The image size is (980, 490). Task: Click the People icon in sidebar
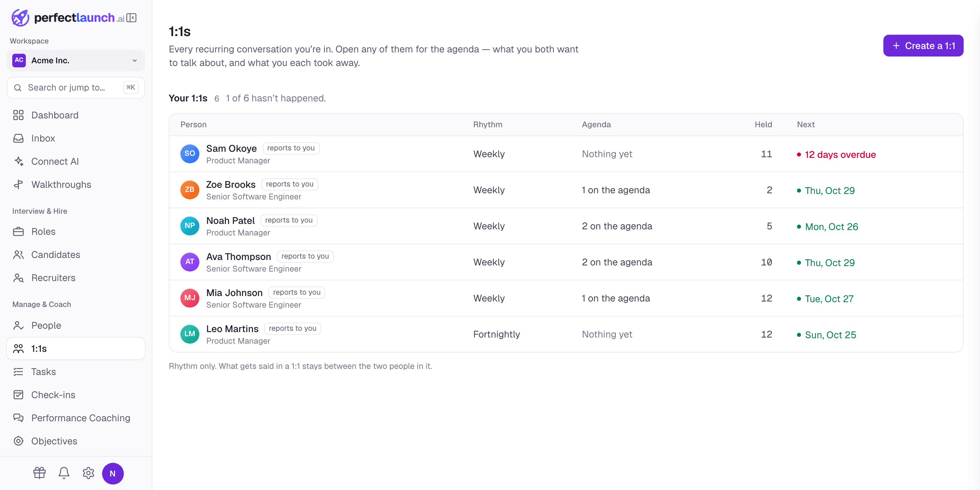click(18, 325)
